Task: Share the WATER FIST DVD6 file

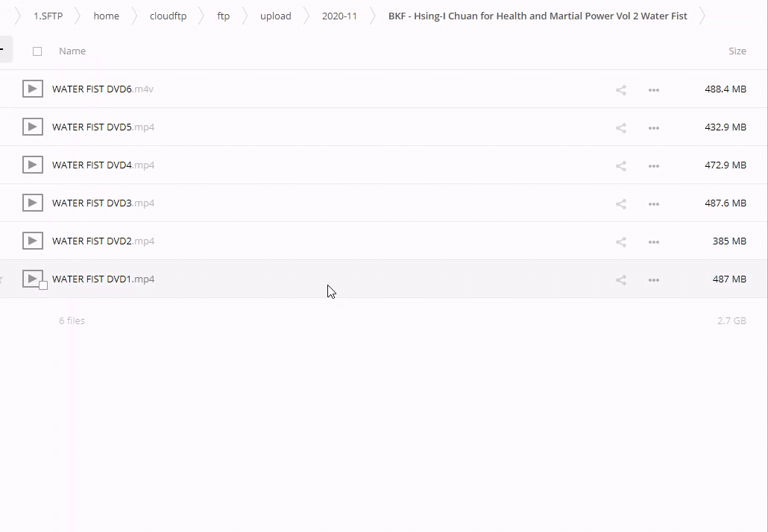Action: pyautogui.click(x=620, y=90)
